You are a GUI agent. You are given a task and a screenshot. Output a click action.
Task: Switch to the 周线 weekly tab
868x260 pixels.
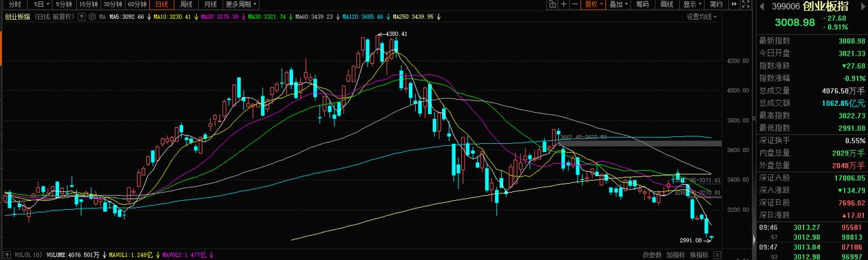(x=186, y=4)
